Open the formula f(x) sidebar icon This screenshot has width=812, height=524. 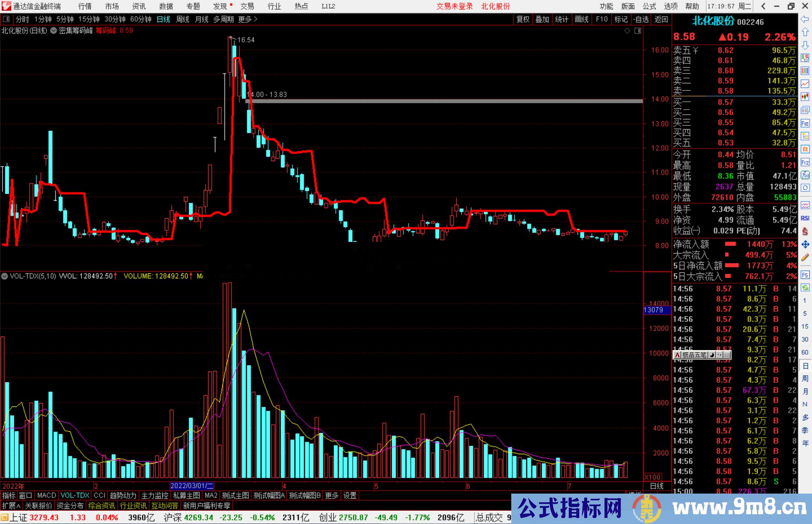click(x=805, y=175)
